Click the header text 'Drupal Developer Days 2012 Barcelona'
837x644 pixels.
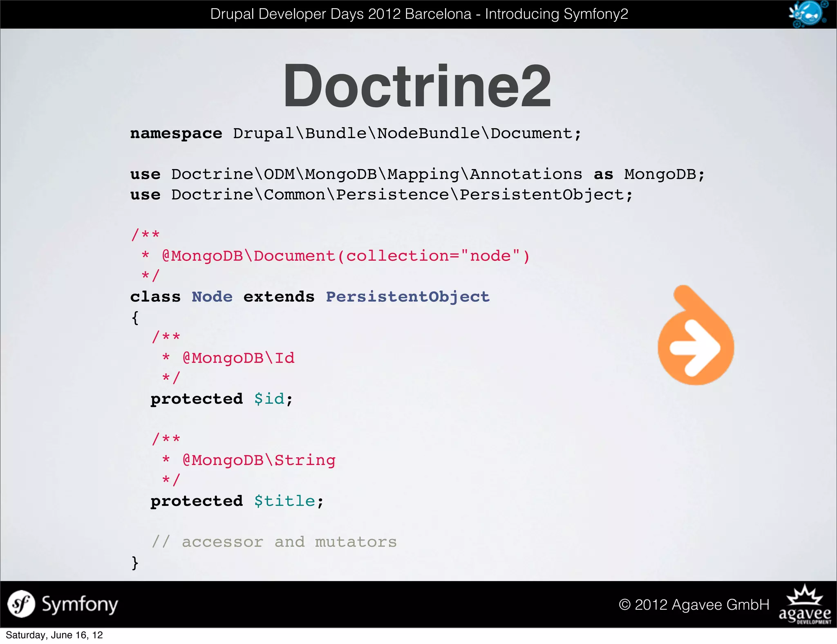click(x=341, y=14)
